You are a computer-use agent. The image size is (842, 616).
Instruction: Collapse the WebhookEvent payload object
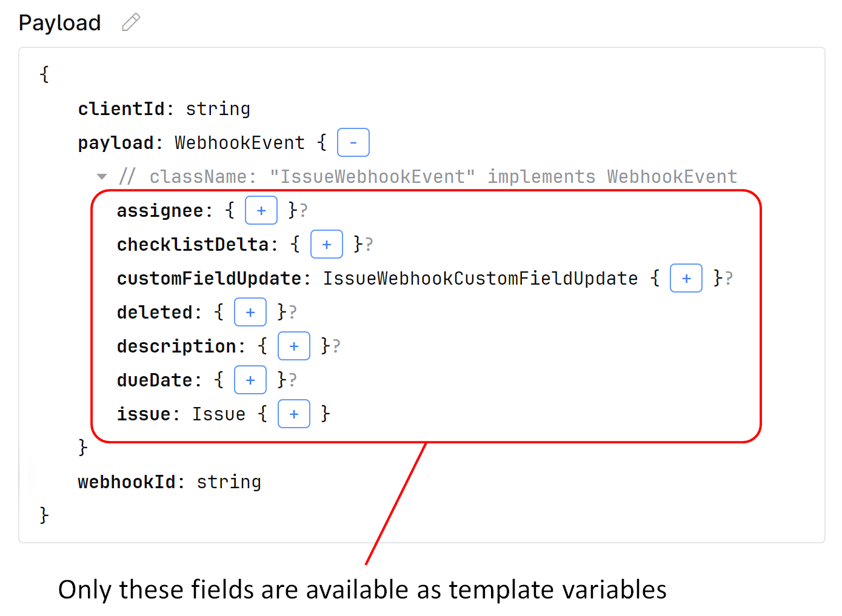(x=353, y=142)
